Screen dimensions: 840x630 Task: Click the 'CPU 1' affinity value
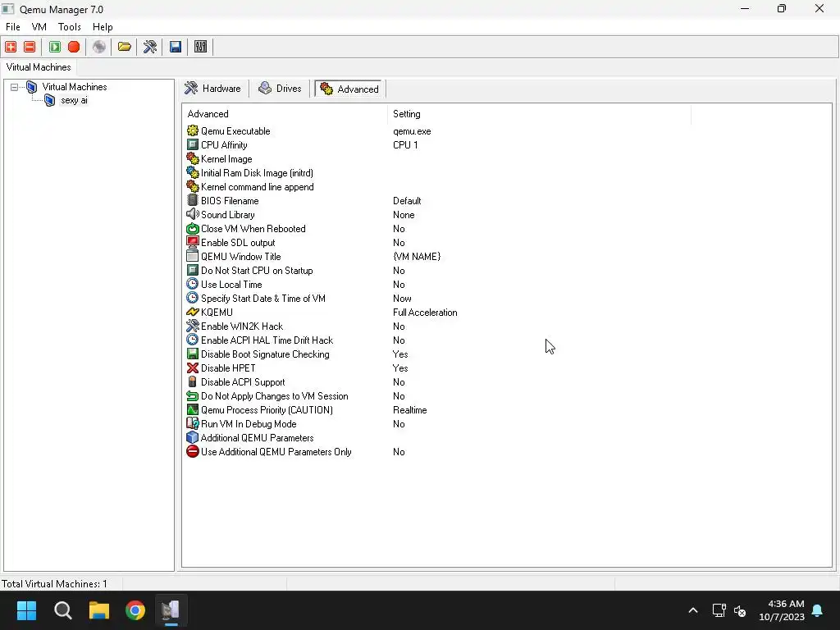click(405, 145)
